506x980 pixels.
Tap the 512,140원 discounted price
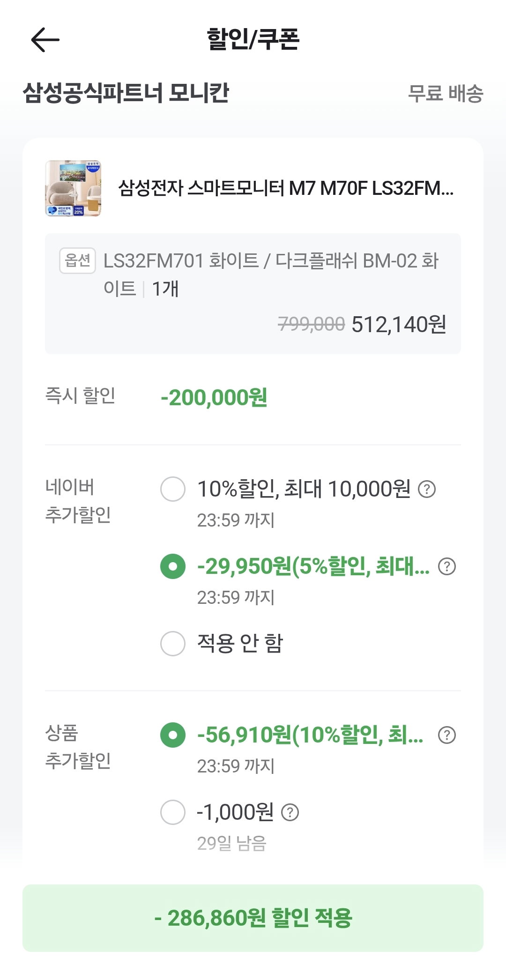tap(399, 324)
